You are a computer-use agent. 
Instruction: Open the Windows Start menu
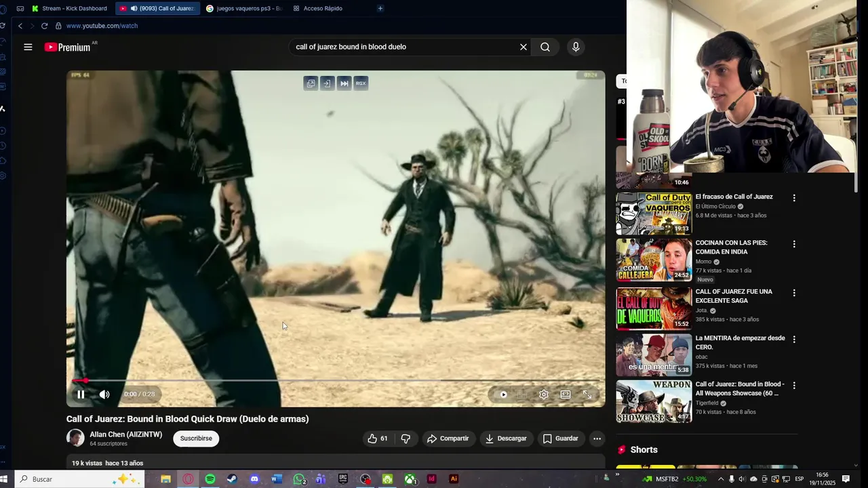3,479
